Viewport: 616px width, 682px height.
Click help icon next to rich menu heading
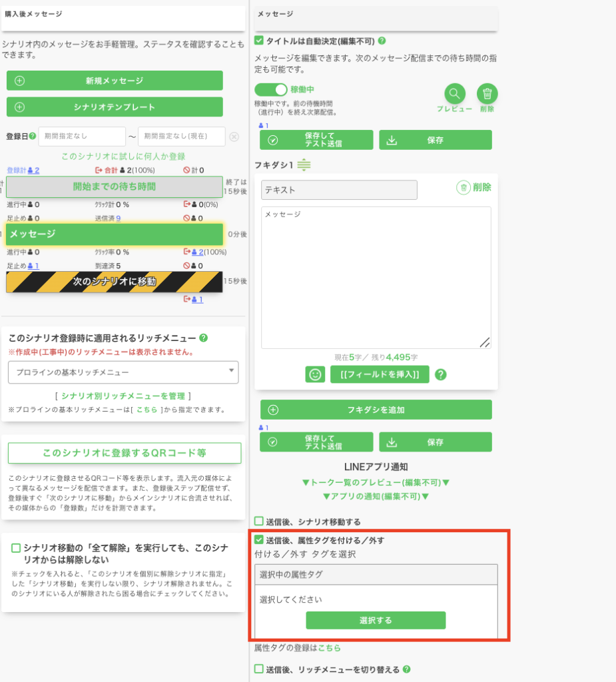(203, 338)
